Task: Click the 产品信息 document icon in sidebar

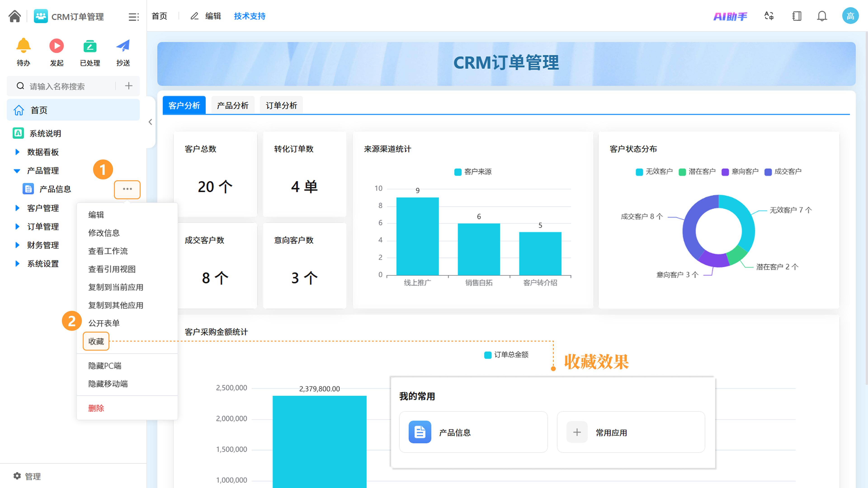Action: point(28,189)
